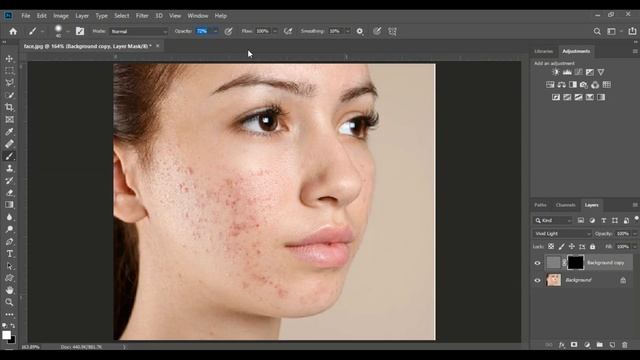Screen dimensions: 640x360
Task: Select the Clone Stamp tool
Action: tap(9, 168)
